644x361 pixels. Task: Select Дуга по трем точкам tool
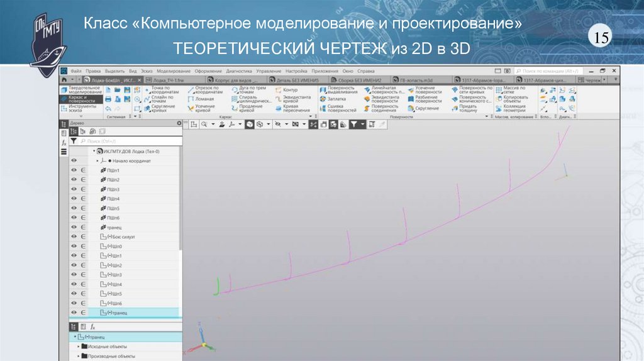click(x=249, y=89)
